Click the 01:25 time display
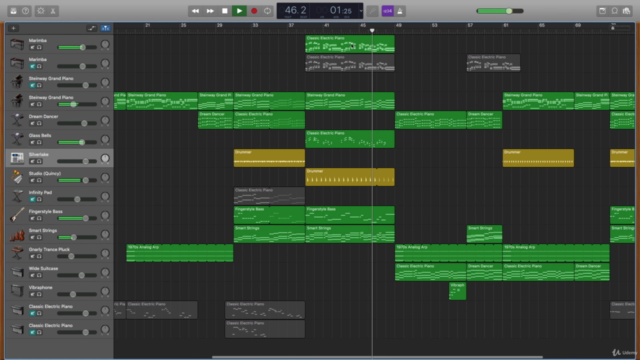This screenshot has width=640, height=360. coord(341,10)
